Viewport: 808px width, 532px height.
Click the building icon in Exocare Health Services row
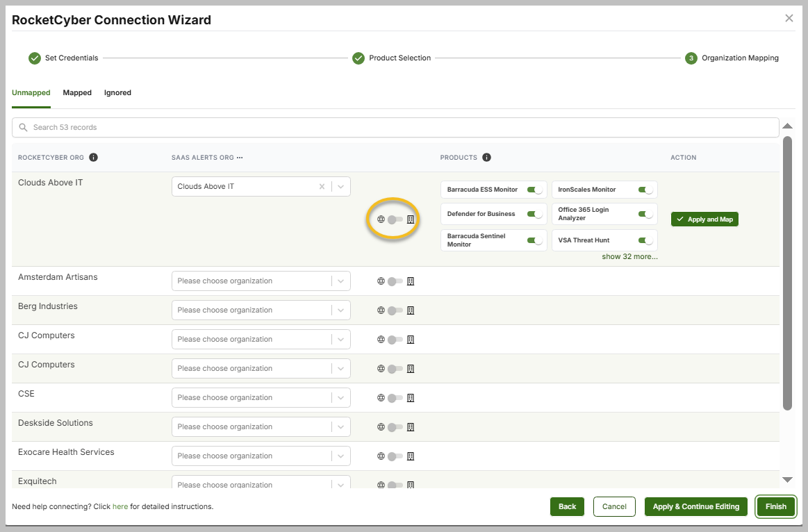411,456
